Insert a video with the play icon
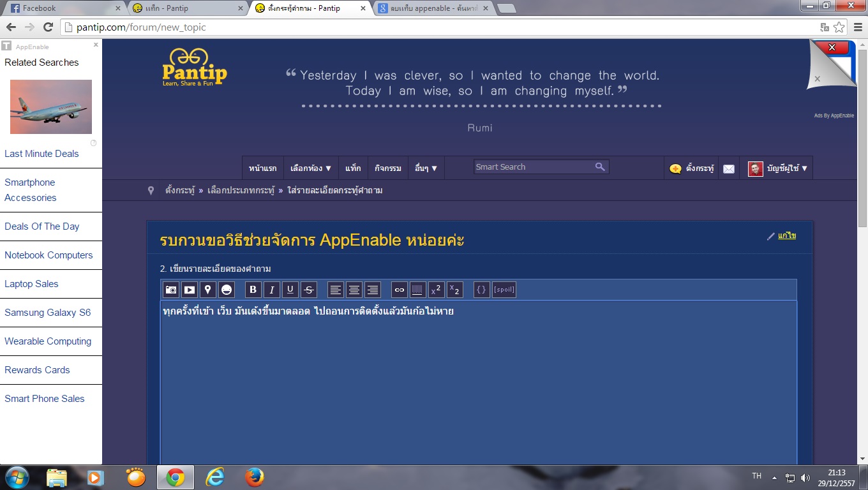 190,290
